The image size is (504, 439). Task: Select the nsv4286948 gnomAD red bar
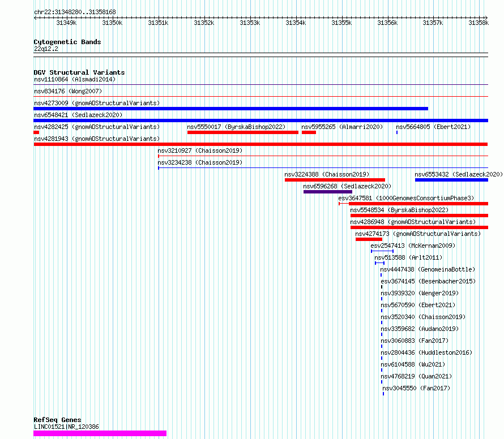click(x=419, y=227)
